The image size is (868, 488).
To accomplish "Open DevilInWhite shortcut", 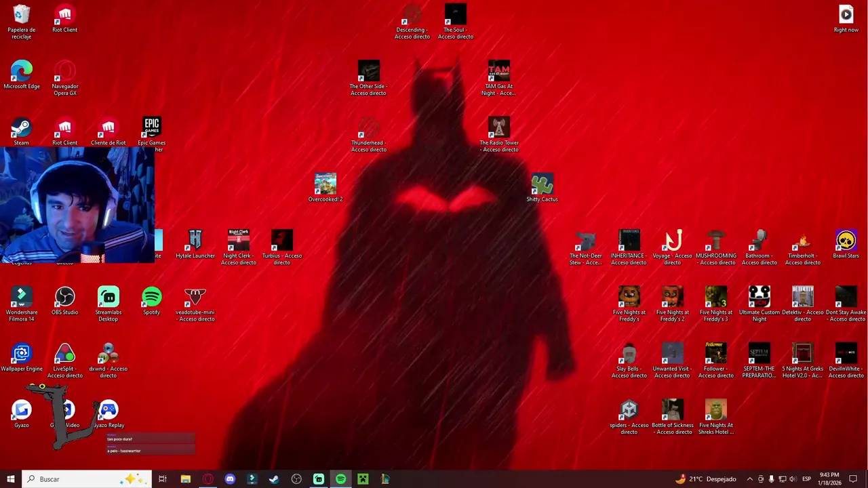I will tap(846, 361).
